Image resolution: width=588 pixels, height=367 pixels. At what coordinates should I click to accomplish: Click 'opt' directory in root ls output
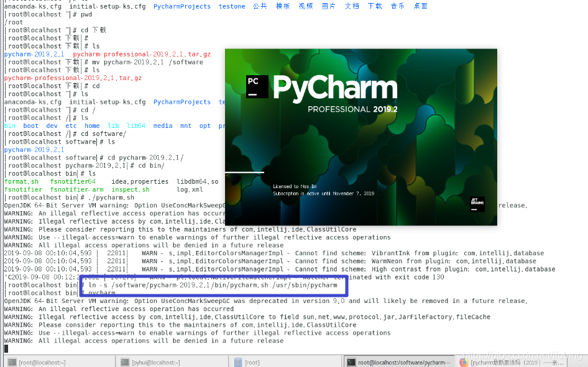click(x=204, y=126)
